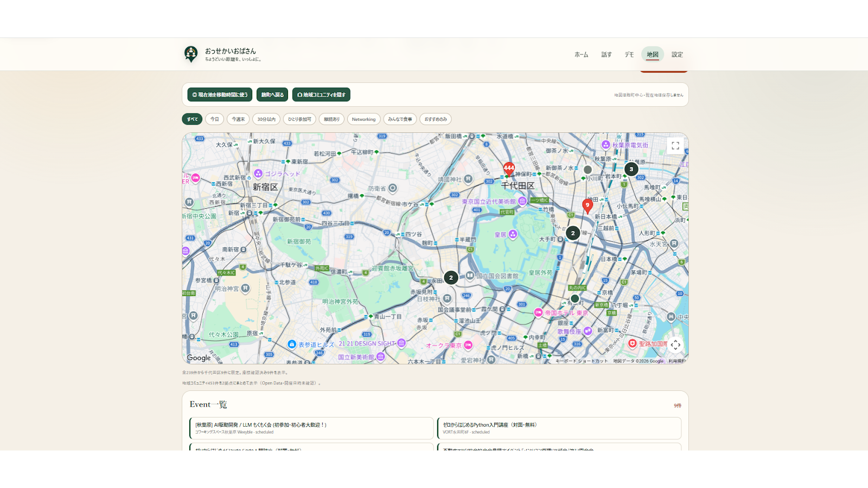Toggle map fullscreen view
This screenshot has height=488, width=868.
[x=675, y=146]
